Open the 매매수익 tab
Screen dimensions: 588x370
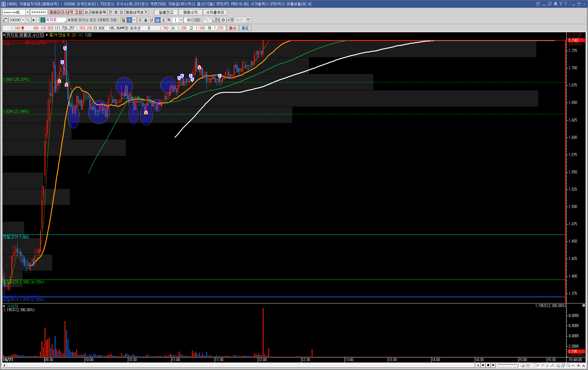[190, 12]
